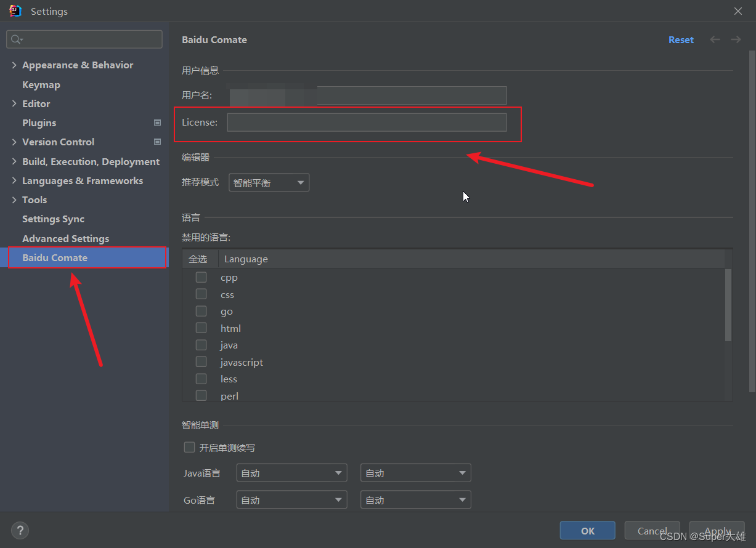Check the css language checkbox

tap(201, 294)
